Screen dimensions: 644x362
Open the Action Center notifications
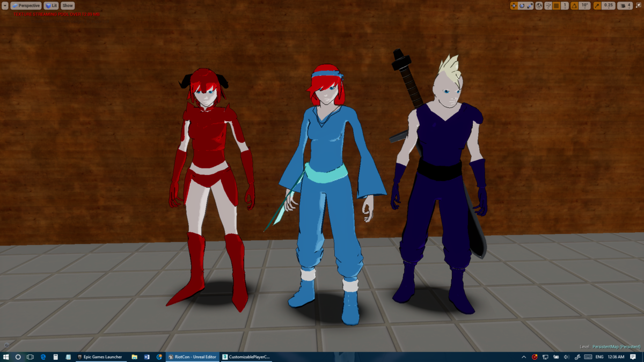coord(633,357)
